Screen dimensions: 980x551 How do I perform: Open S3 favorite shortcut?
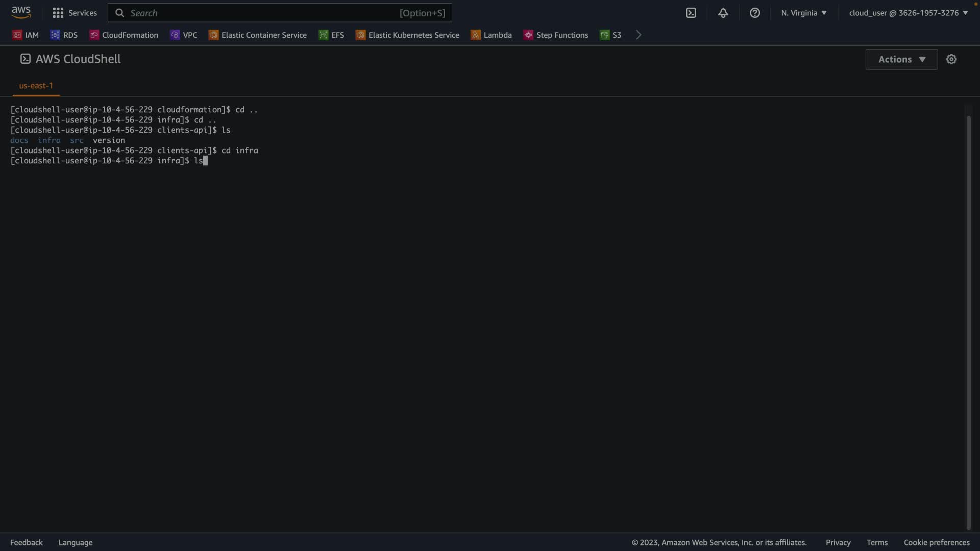610,35
